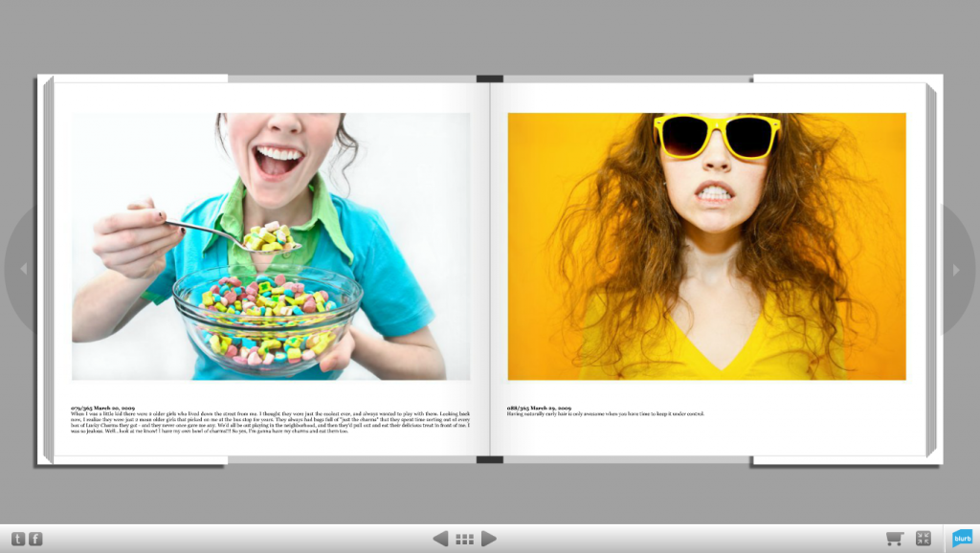Click the right page stack edge
This screenshot has width=980, height=553.
[x=933, y=270]
